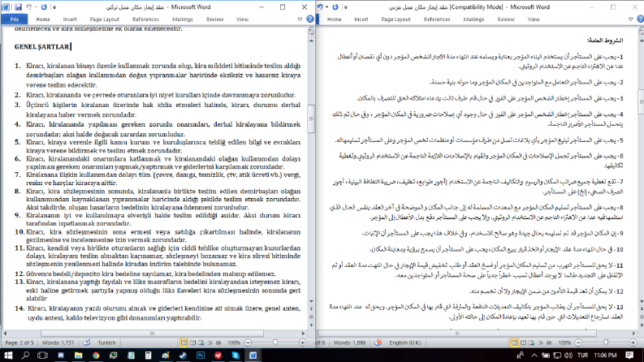
Task: Open References tab in Turkish window
Action: (145, 19)
